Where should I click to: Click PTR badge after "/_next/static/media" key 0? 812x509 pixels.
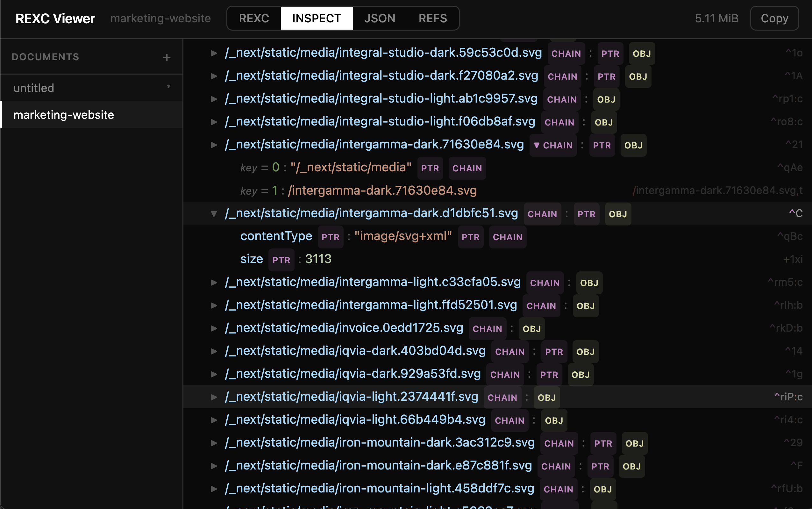click(x=430, y=168)
